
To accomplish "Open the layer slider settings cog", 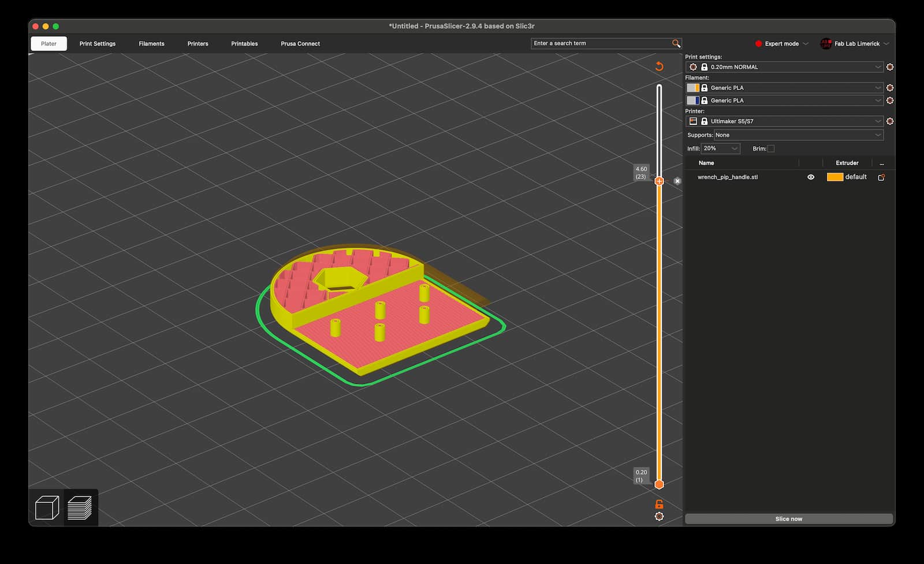I will (x=659, y=517).
